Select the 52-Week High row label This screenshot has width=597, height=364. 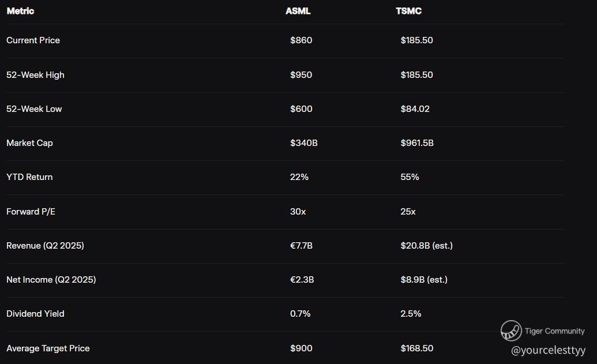35,75
